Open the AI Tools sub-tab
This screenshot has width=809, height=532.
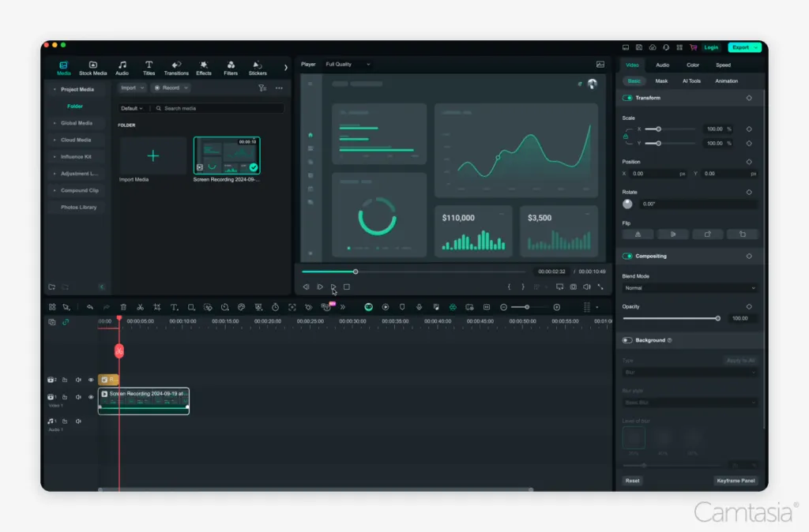click(x=691, y=81)
